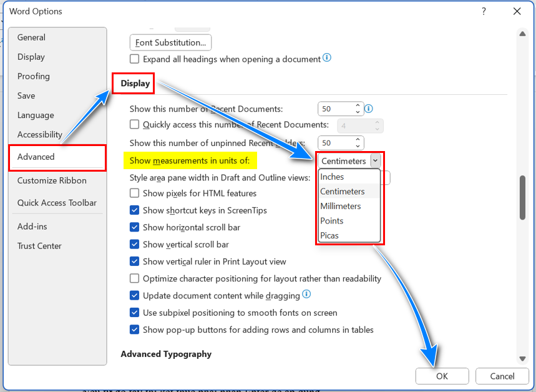Enable Show pixels for HTML features
The width and height of the screenshot is (536, 392).
[134, 194]
